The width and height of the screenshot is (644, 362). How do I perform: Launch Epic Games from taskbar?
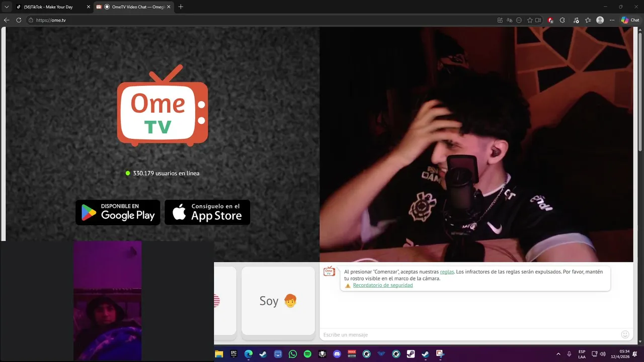[x=233, y=354]
